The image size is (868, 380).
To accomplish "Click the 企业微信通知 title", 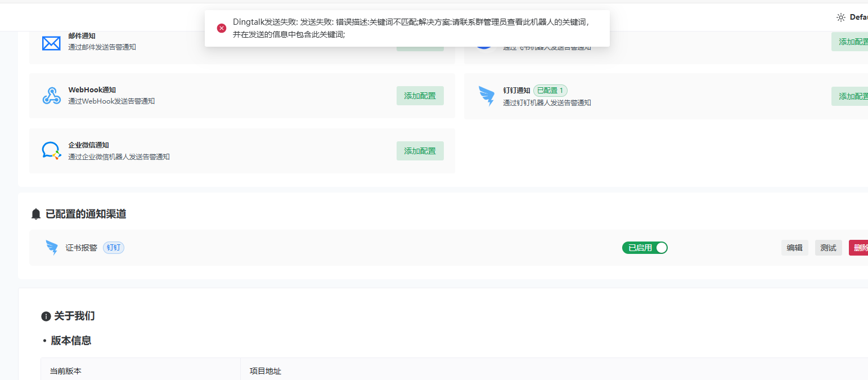I will tap(89, 145).
